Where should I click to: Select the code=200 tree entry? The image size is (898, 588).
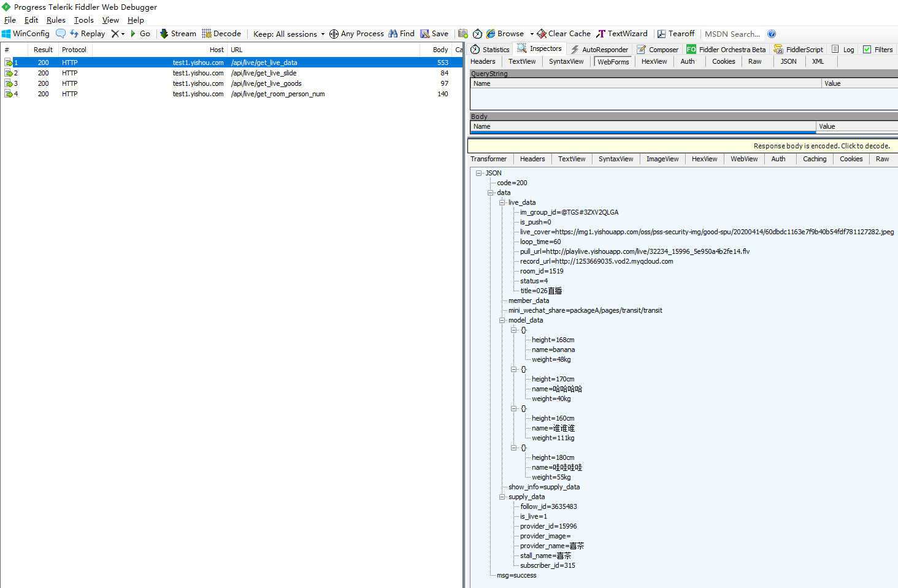coord(512,183)
